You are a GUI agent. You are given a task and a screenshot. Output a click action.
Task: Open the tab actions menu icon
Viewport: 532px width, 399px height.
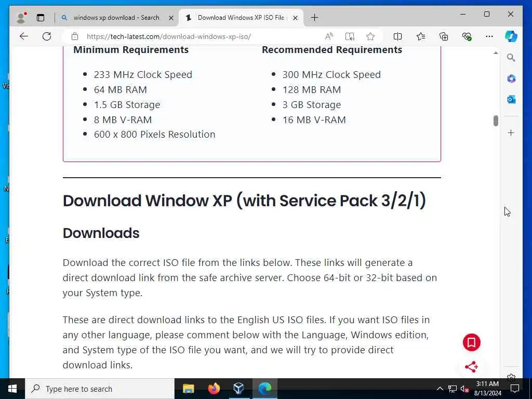(x=41, y=18)
